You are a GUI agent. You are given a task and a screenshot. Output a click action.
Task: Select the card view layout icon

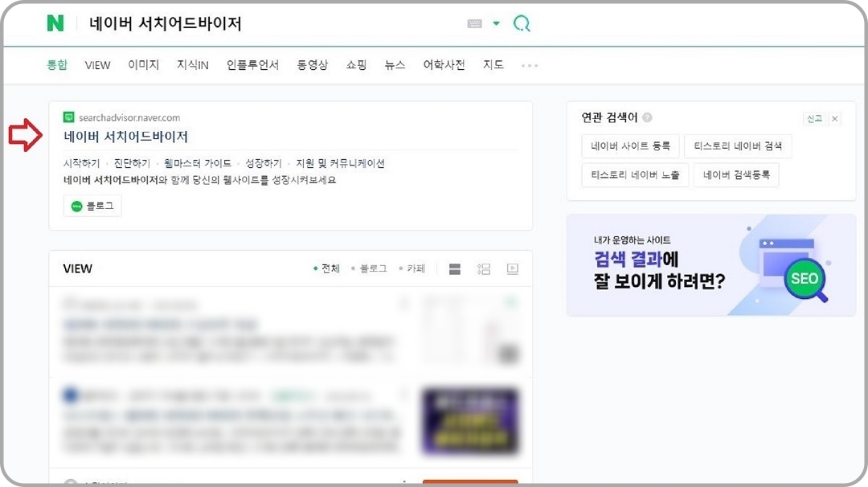pos(483,269)
